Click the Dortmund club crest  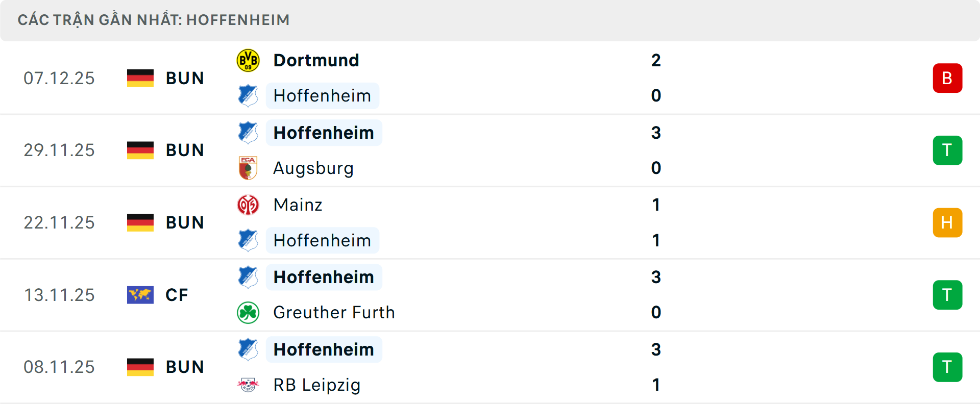(248, 60)
